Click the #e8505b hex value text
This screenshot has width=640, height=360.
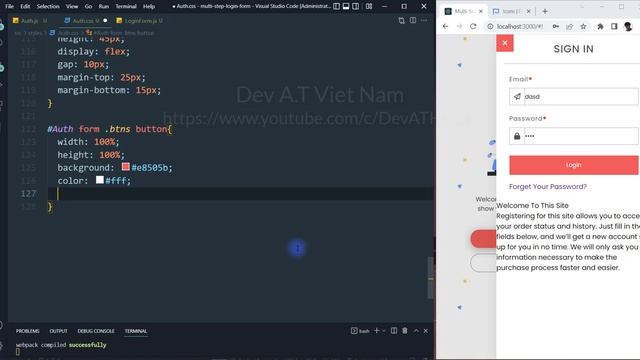[150, 168]
